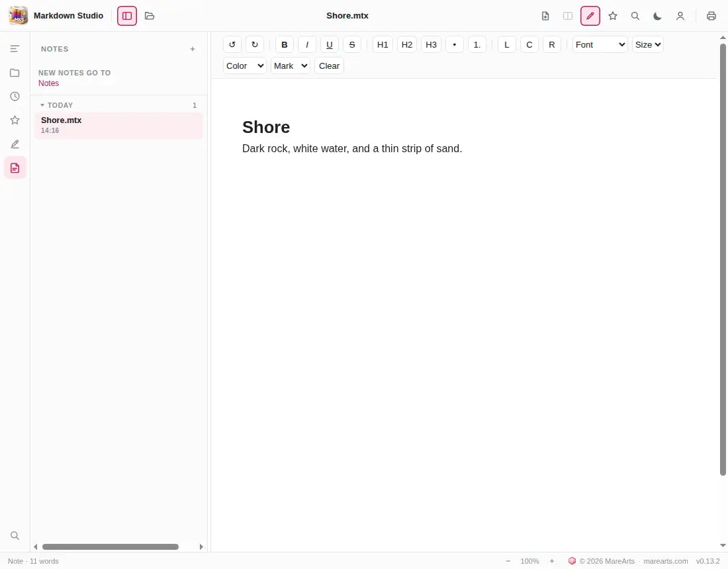The image size is (728, 569).
Task: Align text right with R button
Action: (x=551, y=44)
